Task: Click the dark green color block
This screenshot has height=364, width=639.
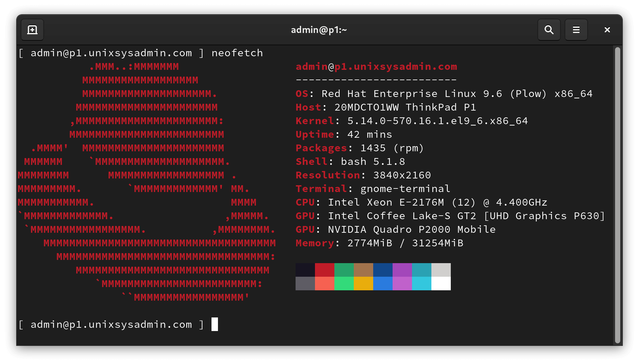Action: (344, 270)
